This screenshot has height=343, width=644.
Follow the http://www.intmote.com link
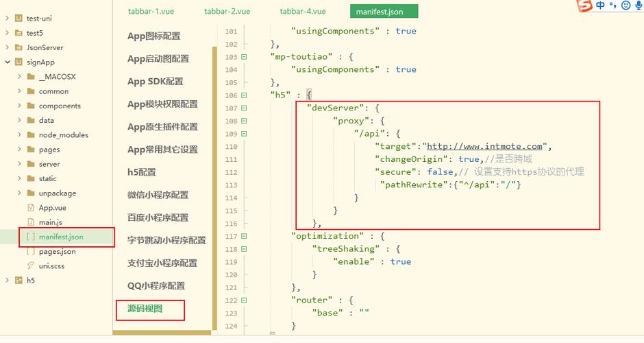pyautogui.click(x=484, y=146)
